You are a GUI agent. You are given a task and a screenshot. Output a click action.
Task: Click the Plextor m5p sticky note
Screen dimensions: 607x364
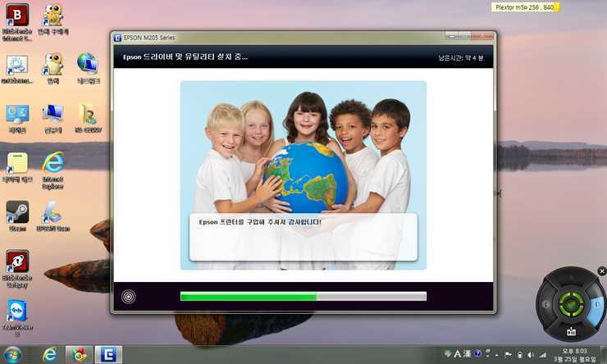[x=527, y=7]
